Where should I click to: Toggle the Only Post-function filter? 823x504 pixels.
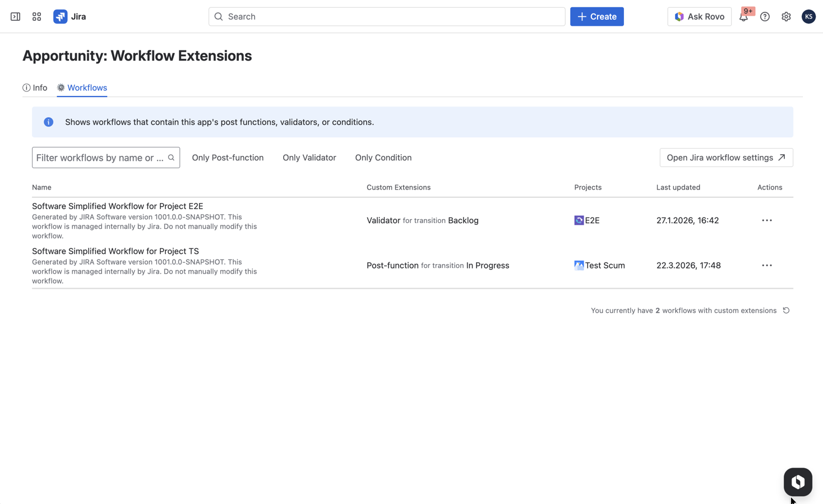[x=228, y=158]
